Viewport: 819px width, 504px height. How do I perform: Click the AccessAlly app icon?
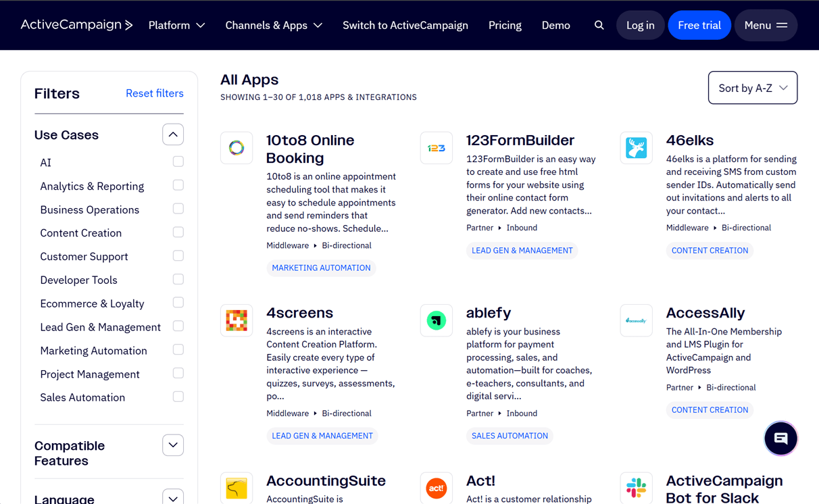coord(637,321)
